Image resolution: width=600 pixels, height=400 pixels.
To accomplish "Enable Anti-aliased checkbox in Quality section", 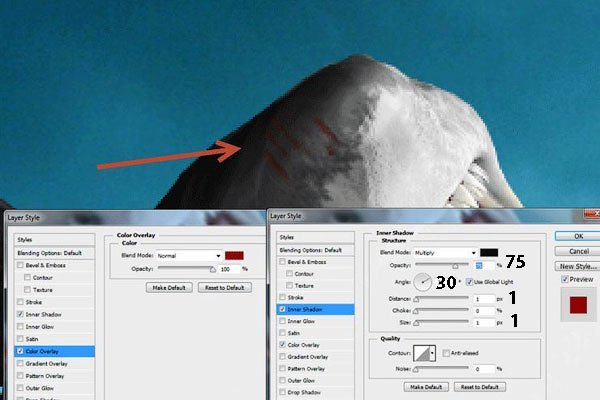I will coord(446,353).
